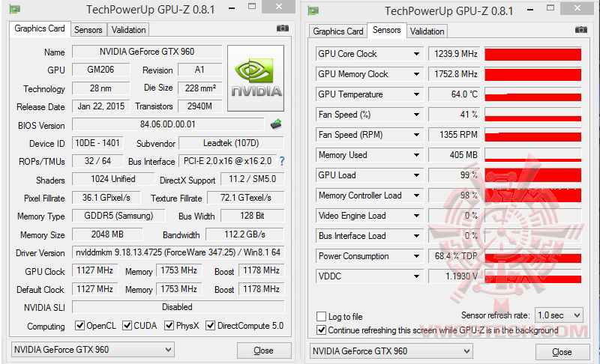Click the camera screenshot icon in left window
The width and height of the screenshot is (600, 364).
click(283, 28)
